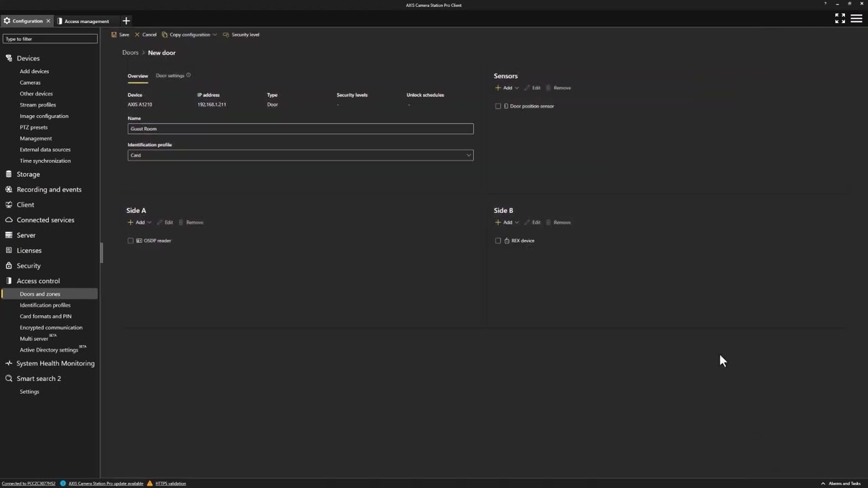Switch to the Door settings tab
Screen dimensions: 868x488
pyautogui.click(x=170, y=76)
